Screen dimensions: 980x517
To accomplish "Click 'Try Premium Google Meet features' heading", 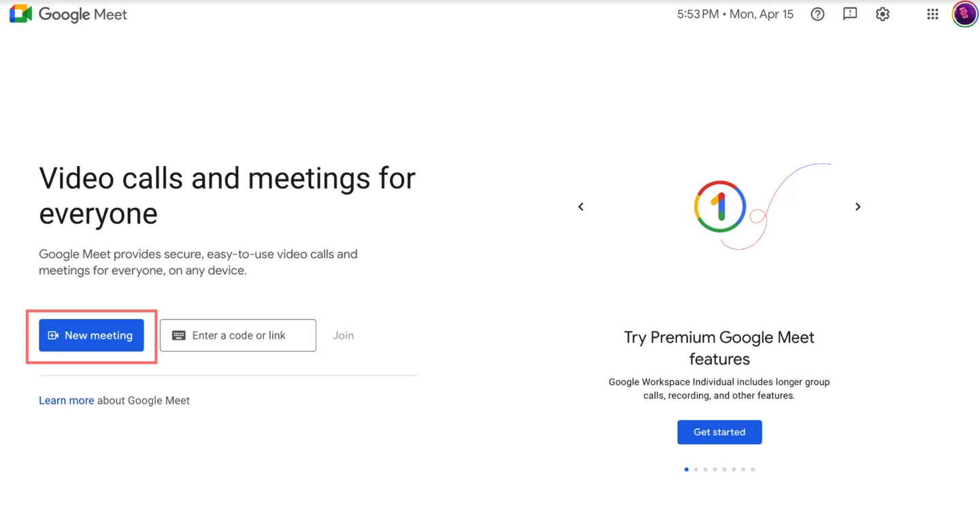I will click(x=719, y=348).
